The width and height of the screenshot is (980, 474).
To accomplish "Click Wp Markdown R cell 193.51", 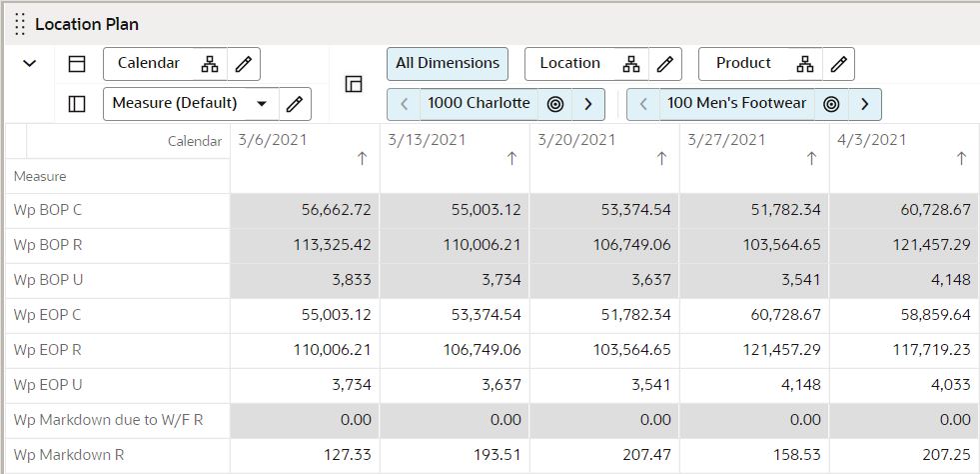I will coord(455,455).
